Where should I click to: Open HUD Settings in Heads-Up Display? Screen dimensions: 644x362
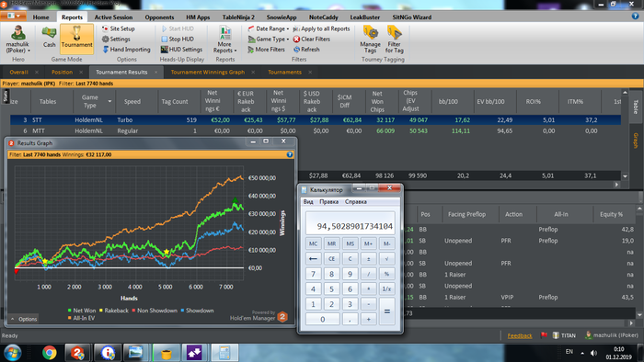coord(181,50)
